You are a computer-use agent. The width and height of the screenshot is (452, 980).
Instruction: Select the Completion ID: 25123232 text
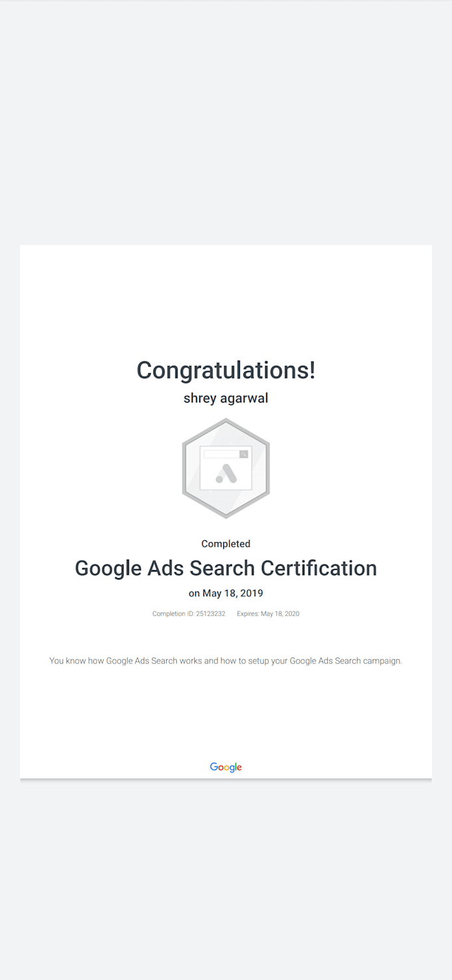point(189,614)
